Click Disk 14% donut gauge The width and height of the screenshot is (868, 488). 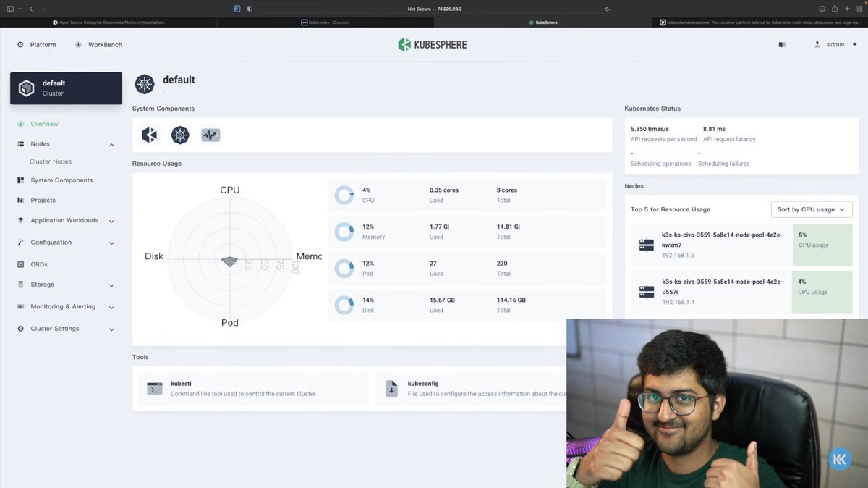(344, 305)
